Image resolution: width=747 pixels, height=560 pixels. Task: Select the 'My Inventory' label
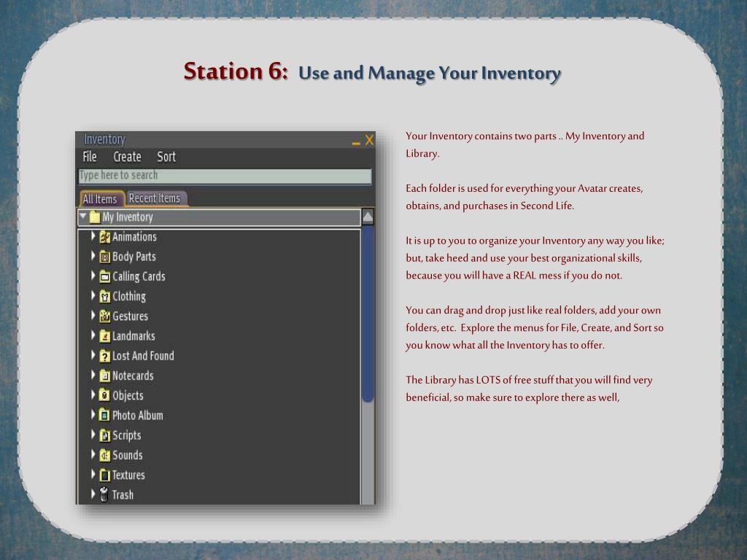(x=127, y=217)
